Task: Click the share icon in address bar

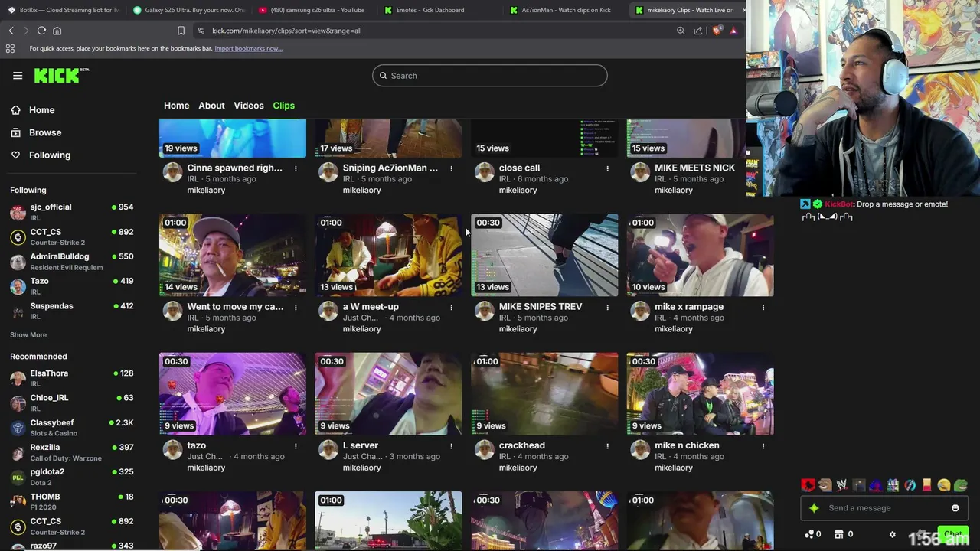Action: tap(698, 31)
